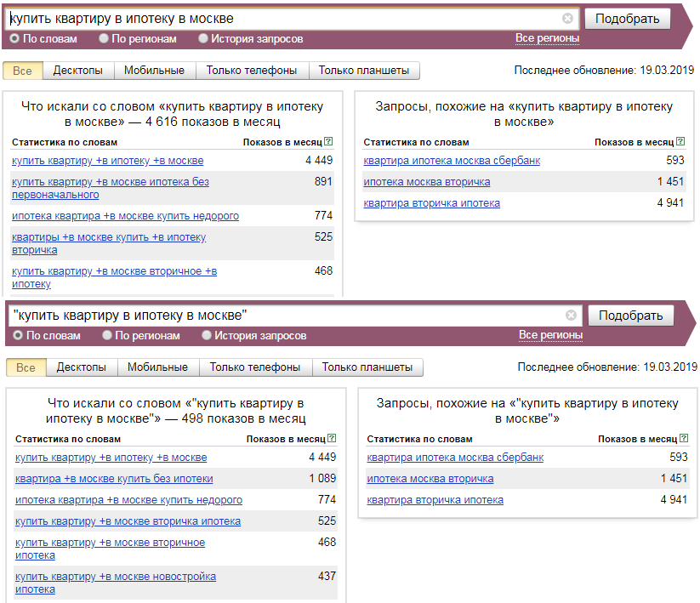700x603 pixels.
Task: Select 'По регионам' radio under the unquoted query
Action: pos(104,38)
